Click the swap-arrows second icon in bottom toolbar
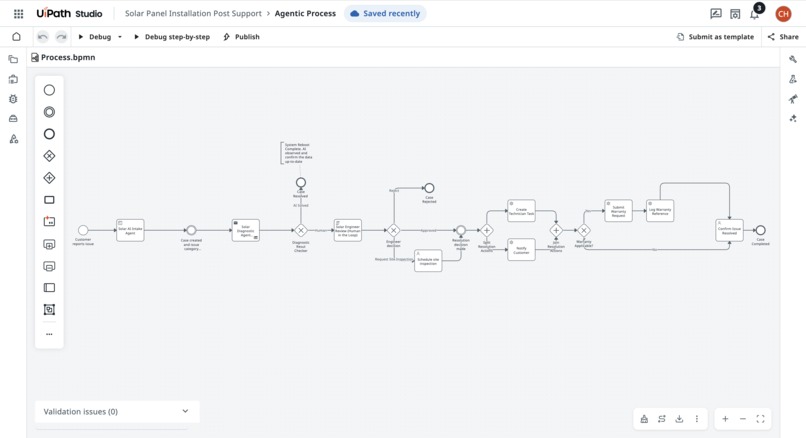The width and height of the screenshot is (806, 438). click(662, 419)
